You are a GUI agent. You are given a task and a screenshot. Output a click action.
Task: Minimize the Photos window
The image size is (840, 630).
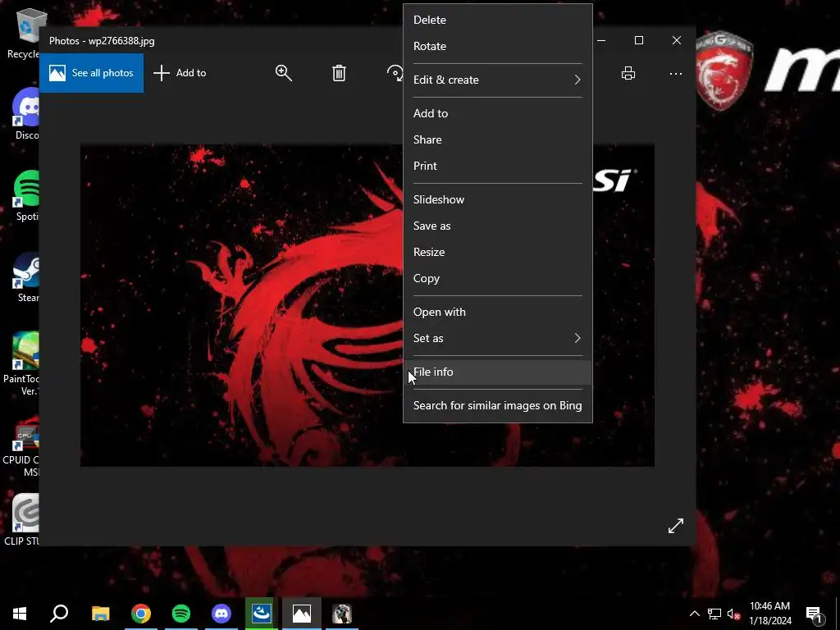(x=601, y=40)
